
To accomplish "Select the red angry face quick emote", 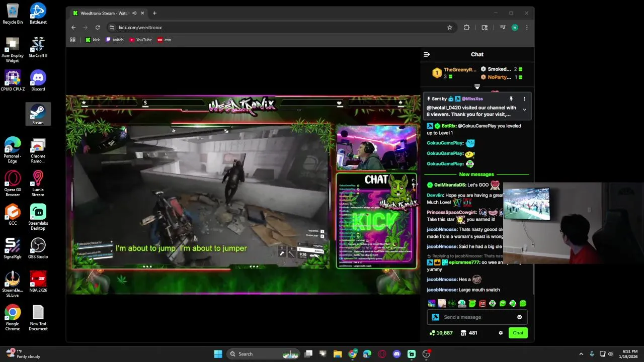I will pos(482,304).
